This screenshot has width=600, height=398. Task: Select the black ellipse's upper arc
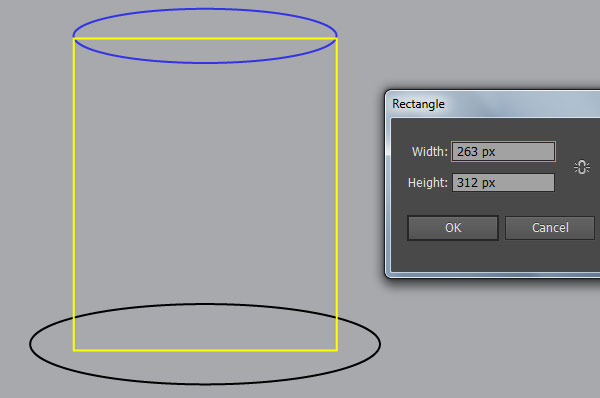point(205,304)
